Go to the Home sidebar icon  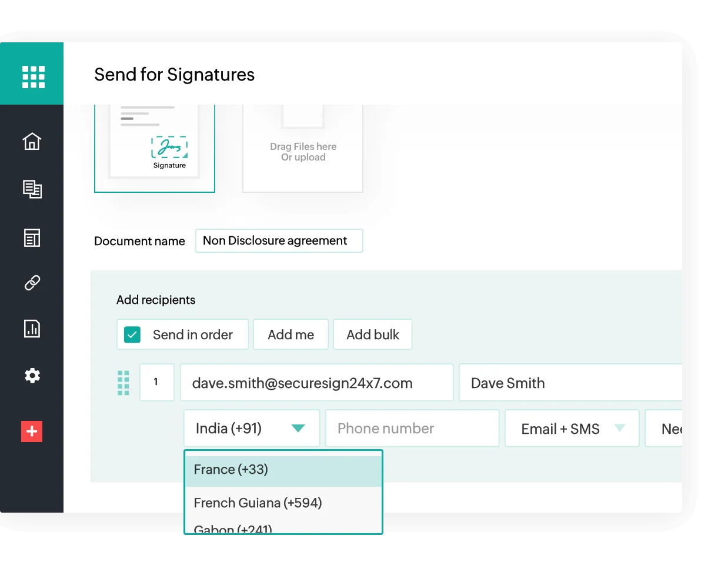pyautogui.click(x=32, y=142)
